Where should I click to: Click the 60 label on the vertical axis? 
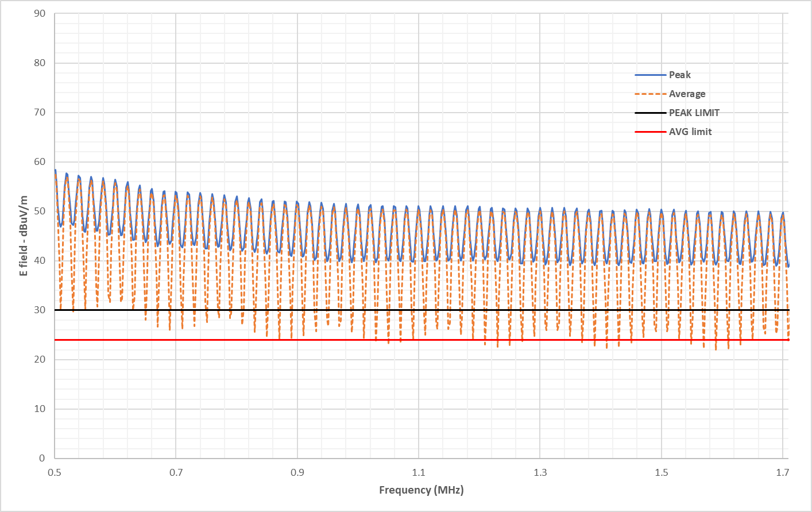click(x=40, y=161)
